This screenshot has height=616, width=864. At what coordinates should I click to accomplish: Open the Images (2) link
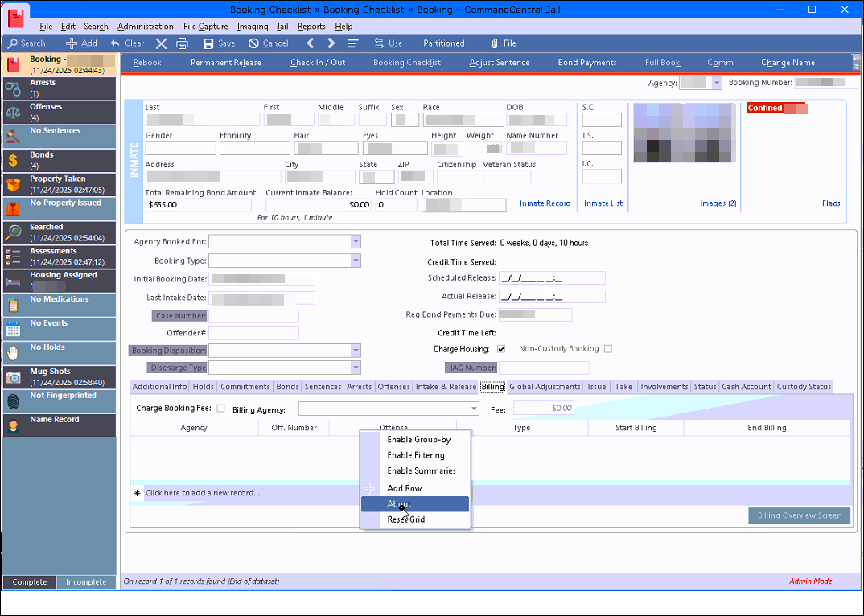718,203
